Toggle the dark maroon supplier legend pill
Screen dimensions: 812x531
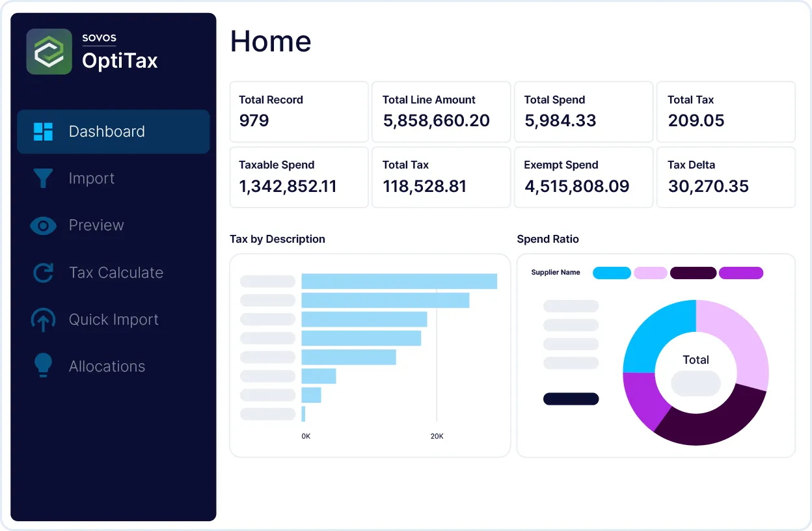click(693, 273)
